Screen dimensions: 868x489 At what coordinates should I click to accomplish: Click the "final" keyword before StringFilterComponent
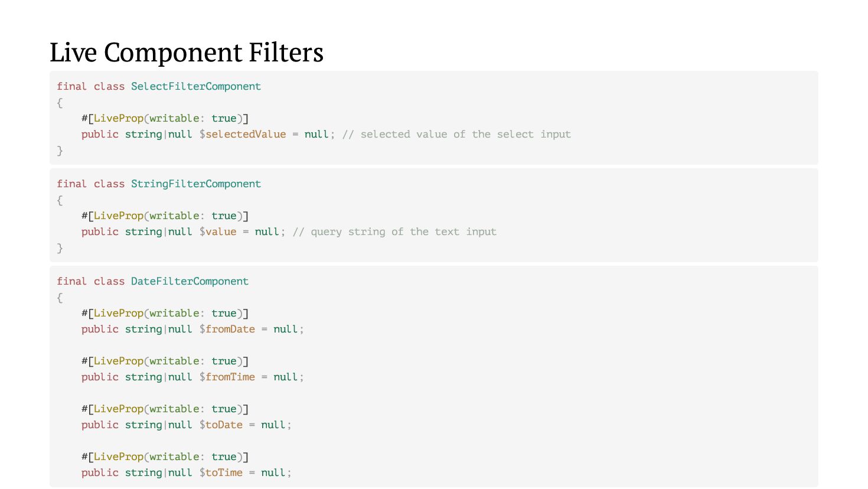71,184
